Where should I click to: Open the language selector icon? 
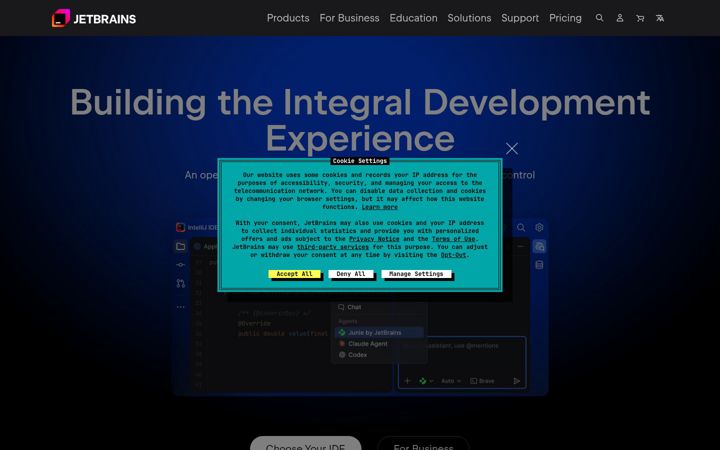point(660,18)
